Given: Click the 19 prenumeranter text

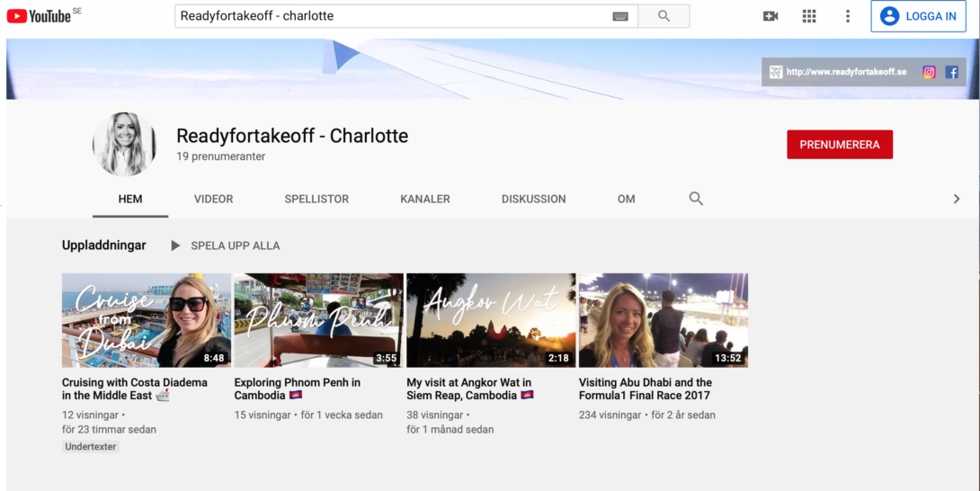Looking at the screenshot, I should click(220, 156).
